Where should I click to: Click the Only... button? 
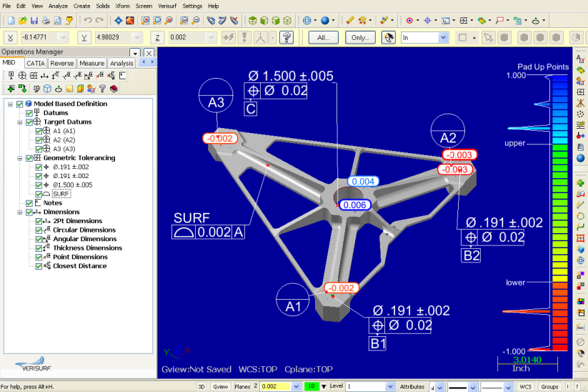[360, 37]
